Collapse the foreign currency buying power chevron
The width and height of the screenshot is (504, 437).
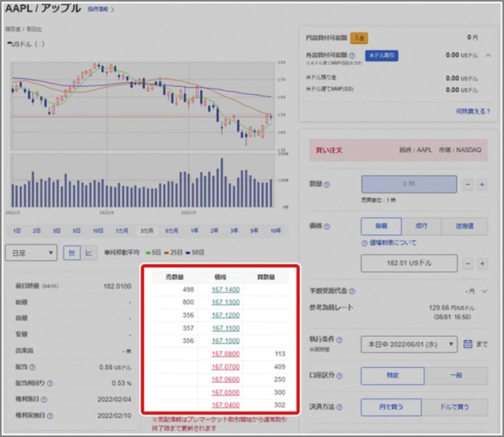[488, 55]
